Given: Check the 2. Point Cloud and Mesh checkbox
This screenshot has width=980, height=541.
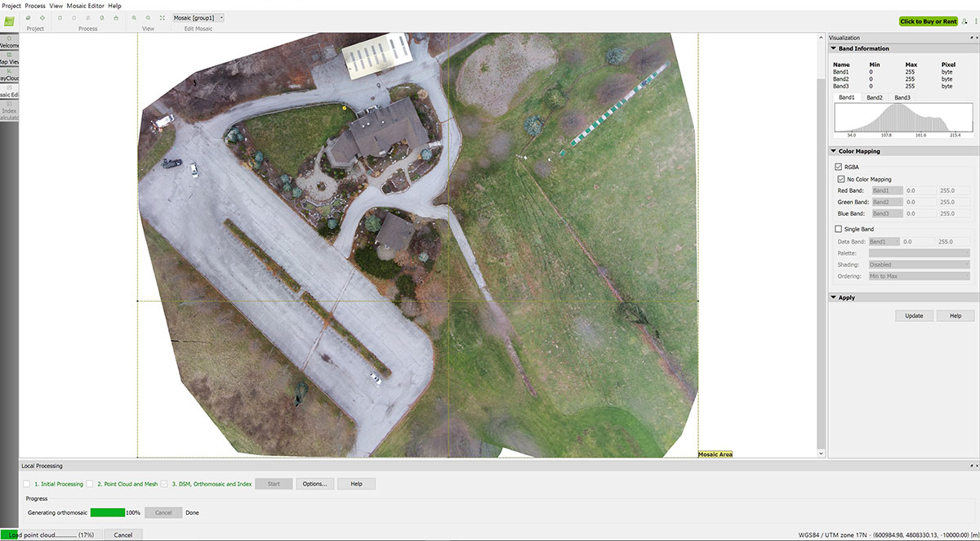Looking at the screenshot, I should pos(90,484).
